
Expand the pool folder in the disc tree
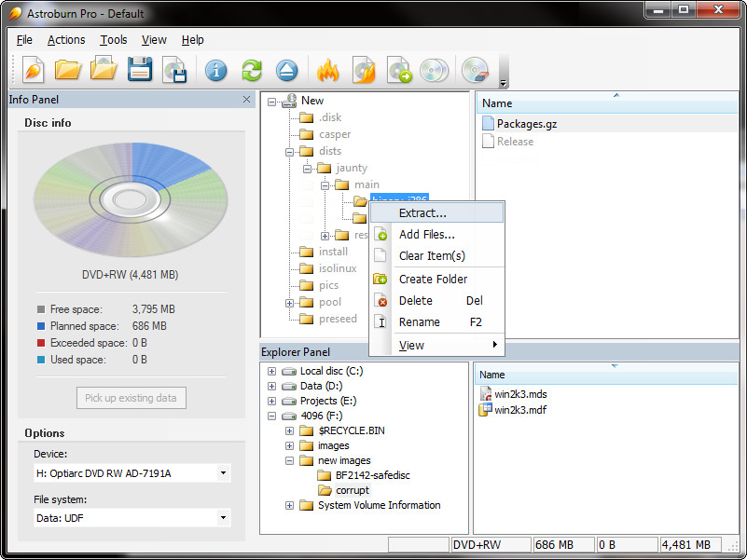click(x=289, y=301)
